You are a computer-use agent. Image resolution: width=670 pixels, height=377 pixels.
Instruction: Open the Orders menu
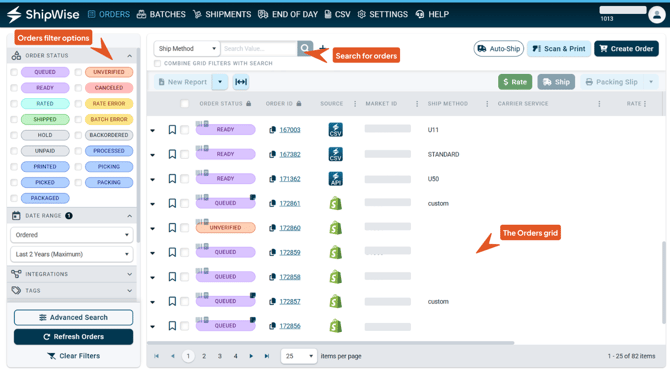coord(109,14)
